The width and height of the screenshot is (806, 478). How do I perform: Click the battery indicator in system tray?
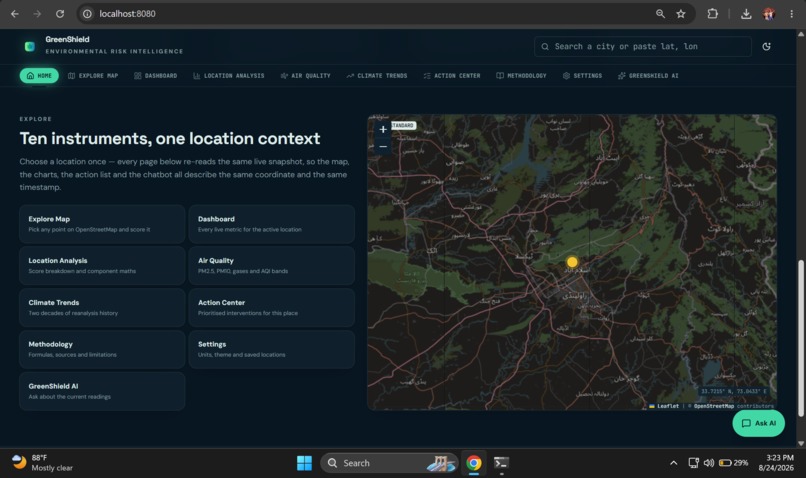[733, 463]
